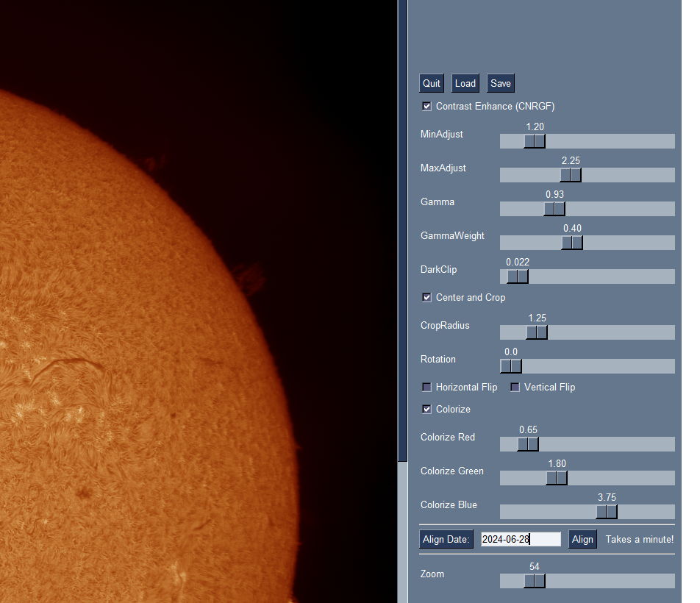This screenshot has height=603, width=700.
Task: Click the 'CropRadius' label
Action: click(445, 325)
